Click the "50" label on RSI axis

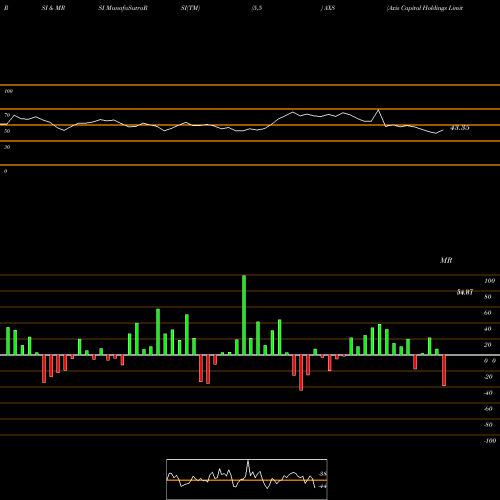pyautogui.click(x=7, y=131)
